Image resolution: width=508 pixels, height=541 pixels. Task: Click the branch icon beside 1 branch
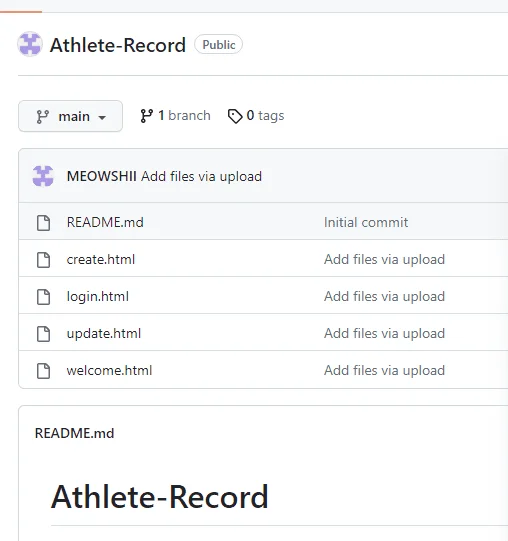tap(146, 116)
